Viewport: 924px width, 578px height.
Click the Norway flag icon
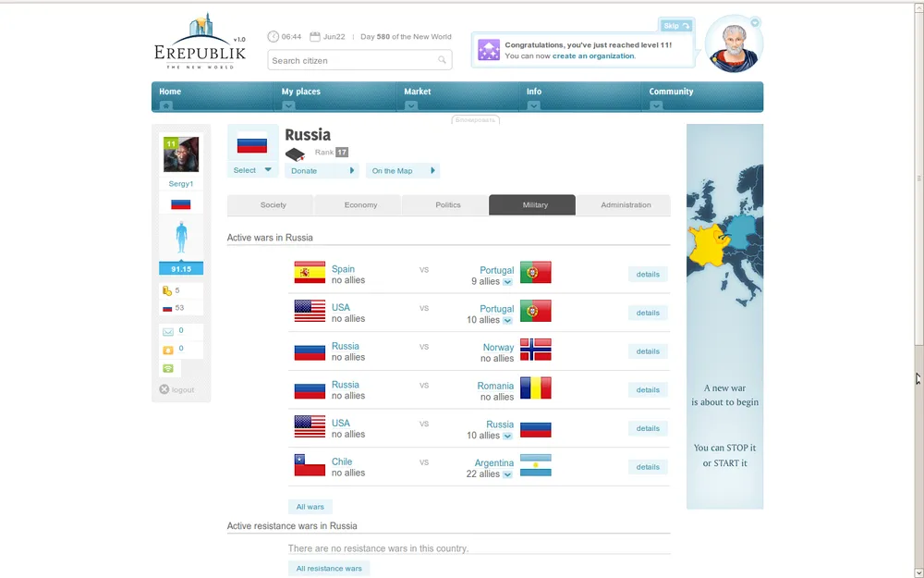535,350
